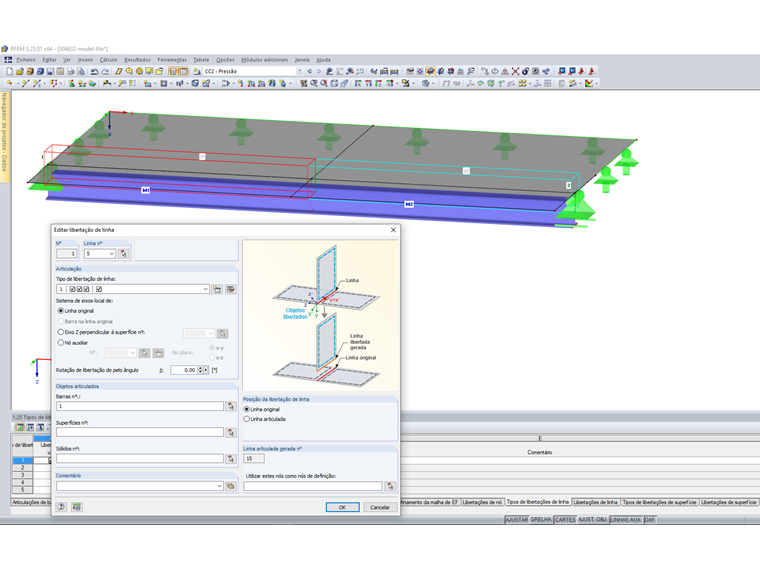The width and height of the screenshot is (760, 570).
Task: Go to previous load case arrow
Action: [309, 71]
